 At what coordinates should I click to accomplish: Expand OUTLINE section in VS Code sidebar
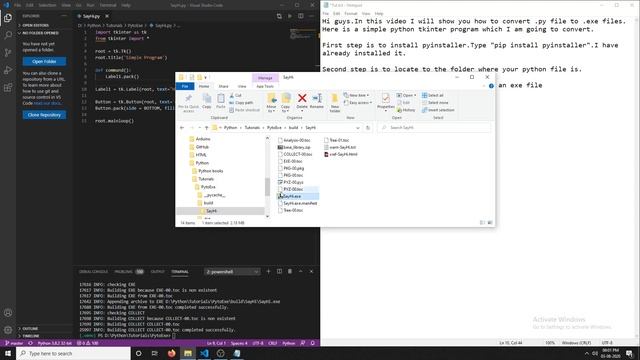tap(30, 329)
